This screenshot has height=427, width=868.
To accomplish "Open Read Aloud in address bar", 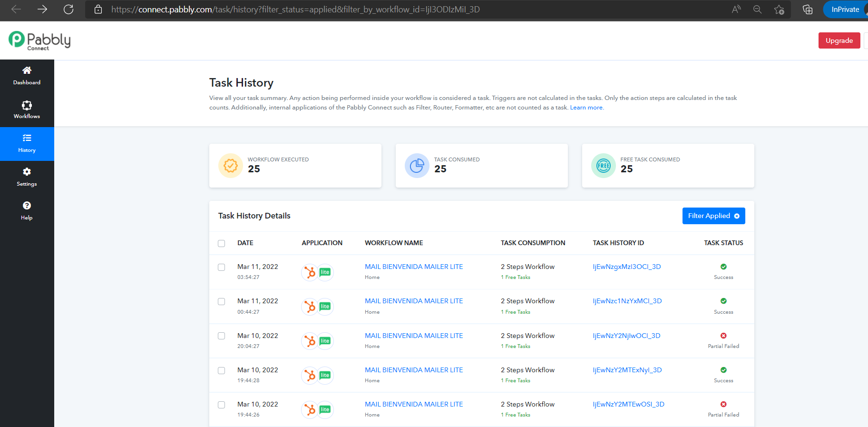I will pyautogui.click(x=736, y=9).
